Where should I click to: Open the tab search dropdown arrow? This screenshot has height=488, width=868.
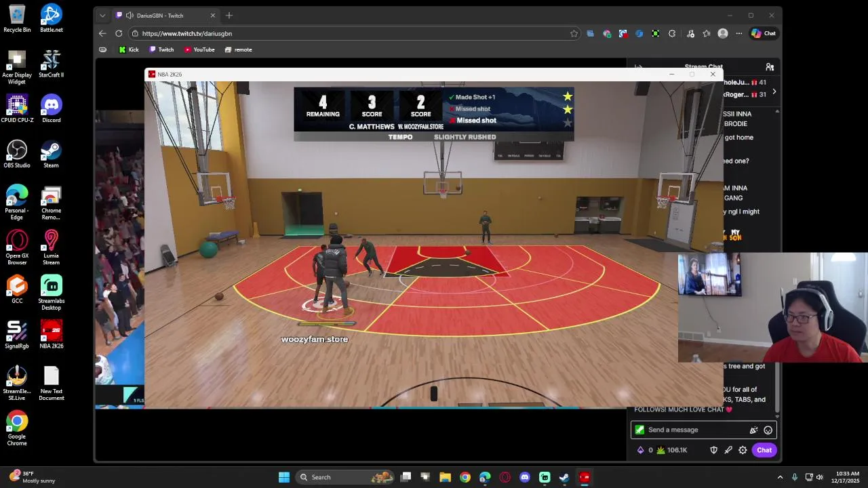pyautogui.click(x=102, y=15)
